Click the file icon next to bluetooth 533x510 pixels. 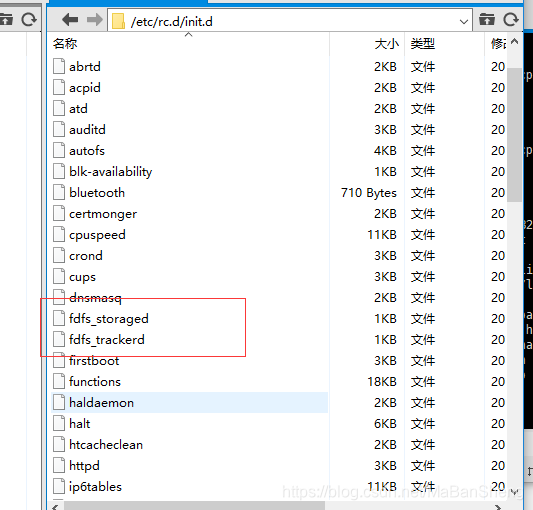tap(59, 192)
